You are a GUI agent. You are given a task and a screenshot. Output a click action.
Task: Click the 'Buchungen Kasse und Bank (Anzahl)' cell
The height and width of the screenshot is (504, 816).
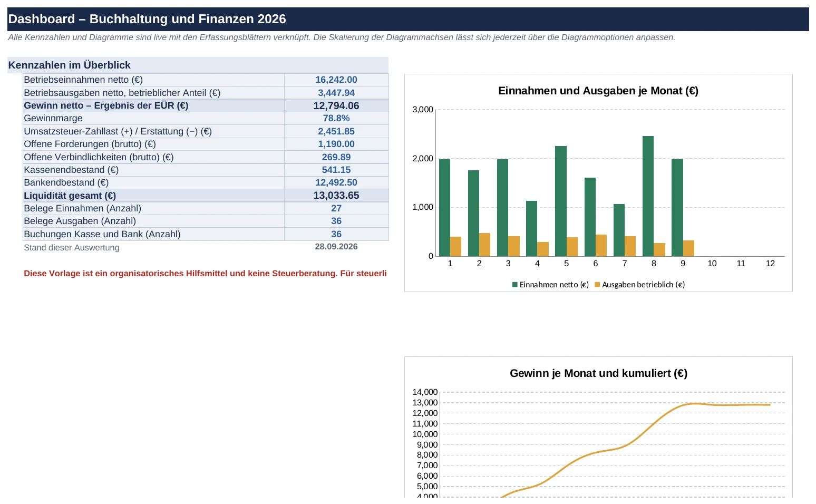(153, 234)
